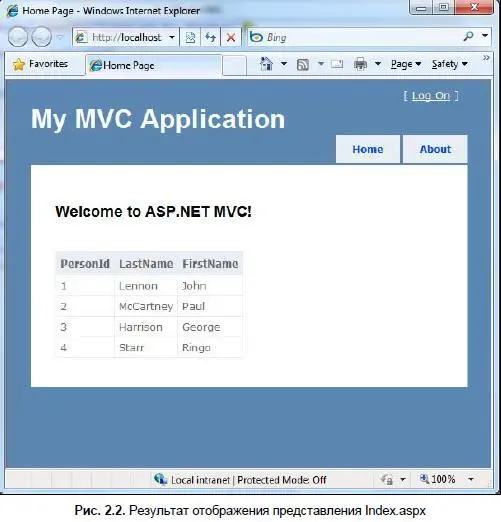
Task: Follow the Log On link
Action: click(x=431, y=96)
